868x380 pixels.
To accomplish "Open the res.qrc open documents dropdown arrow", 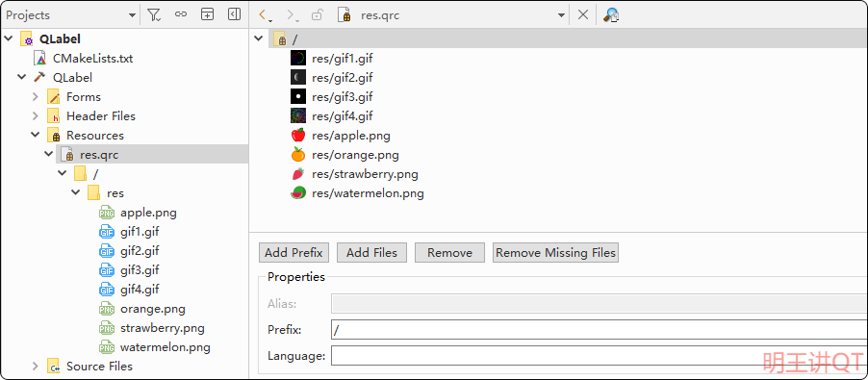I will point(561,15).
